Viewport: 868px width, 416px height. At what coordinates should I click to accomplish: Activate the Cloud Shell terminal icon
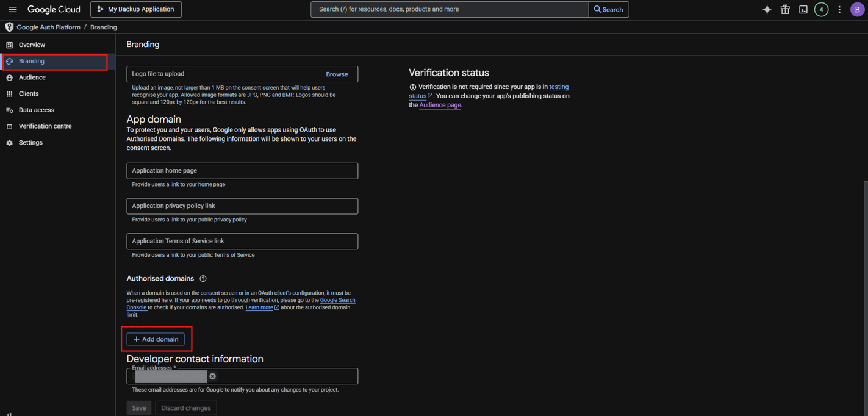[803, 9]
